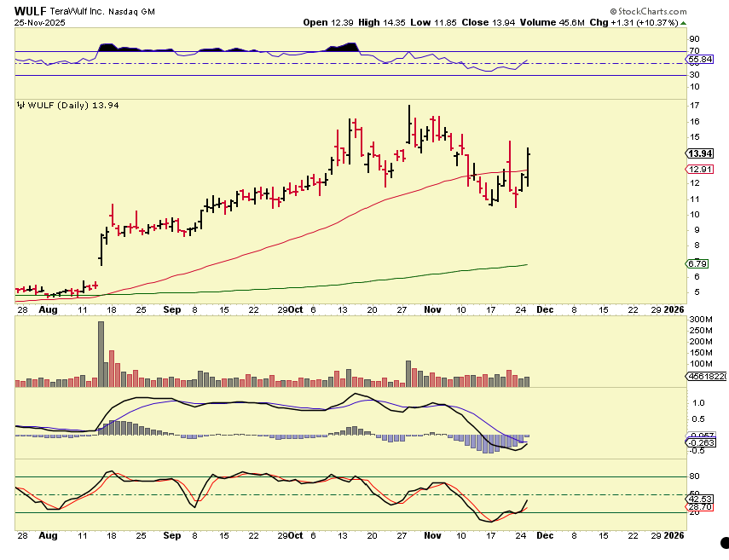
Task: Click the TeraWulf Inc. company name
Action: 78,12
